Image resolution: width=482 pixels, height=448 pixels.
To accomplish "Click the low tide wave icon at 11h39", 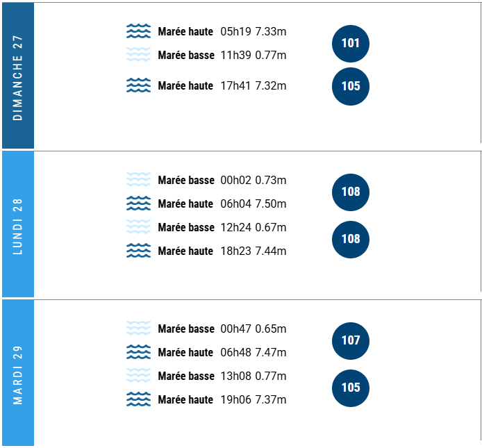I will point(138,55).
